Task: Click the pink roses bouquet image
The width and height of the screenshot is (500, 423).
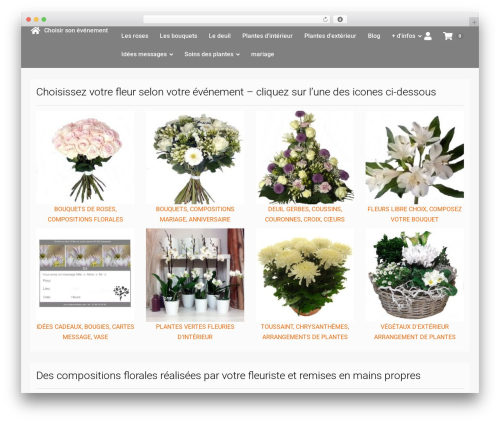Action: [x=85, y=157]
